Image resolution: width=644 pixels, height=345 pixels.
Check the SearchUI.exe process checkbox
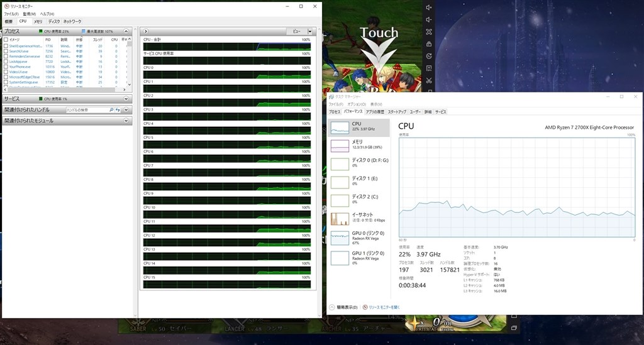coord(6,52)
